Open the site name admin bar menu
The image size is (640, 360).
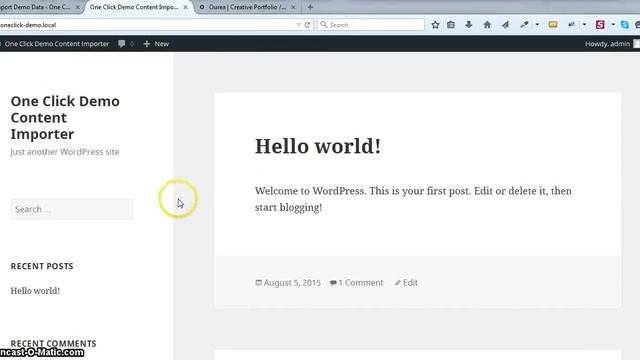coord(56,44)
